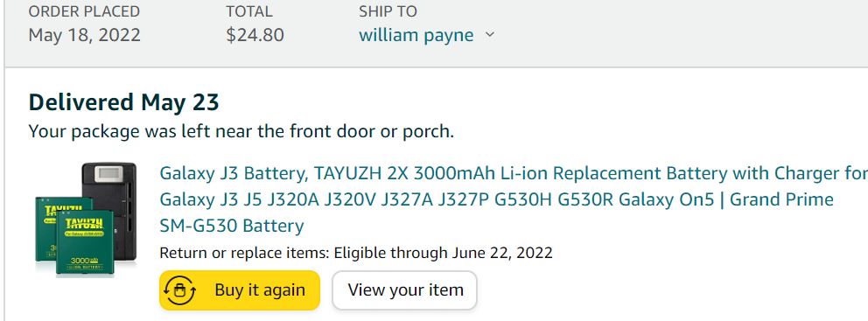Click the Delivered May 23 heading

coord(124,102)
